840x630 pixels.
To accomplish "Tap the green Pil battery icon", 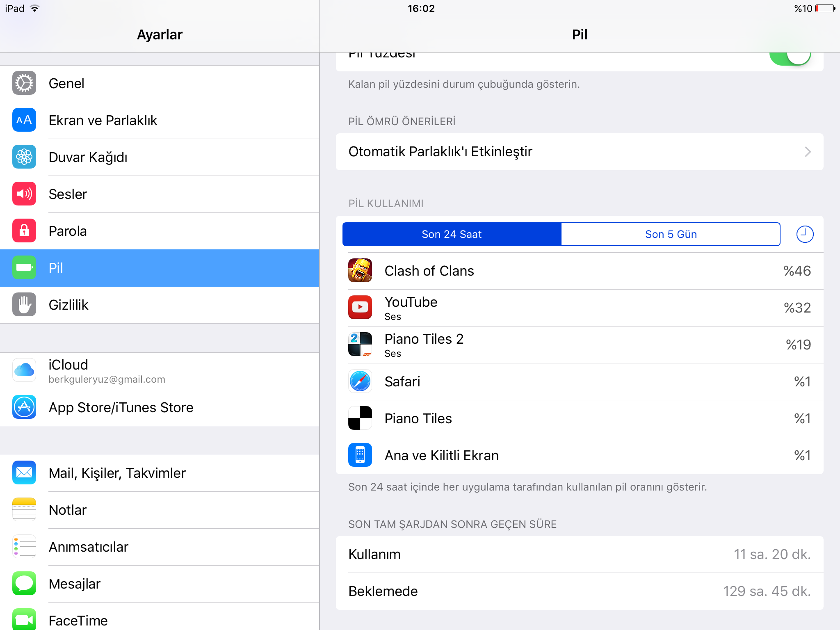I will tap(24, 268).
